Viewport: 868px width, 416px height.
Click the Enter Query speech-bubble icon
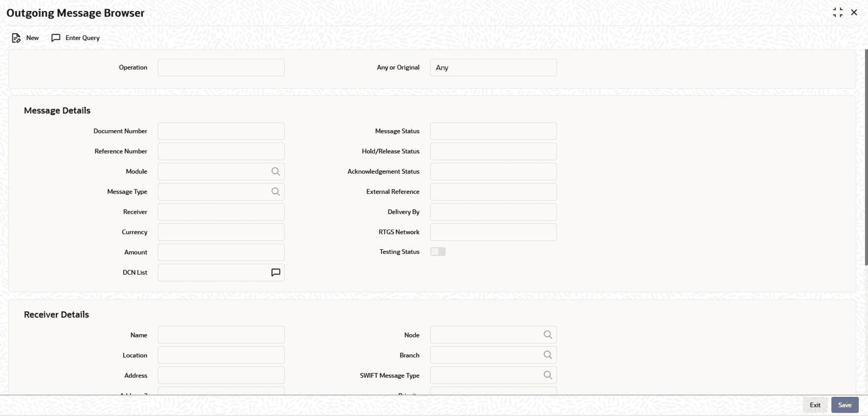tap(56, 38)
